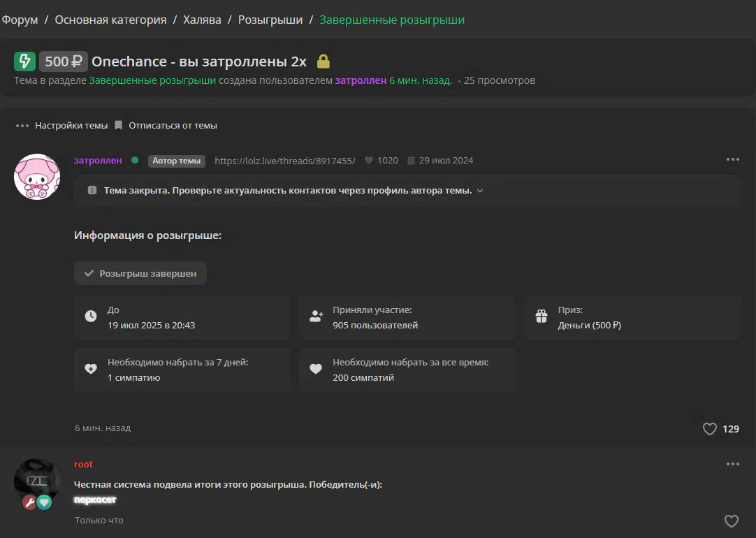Click the Автор темы badge
This screenshot has width=756, height=538.
tap(177, 161)
